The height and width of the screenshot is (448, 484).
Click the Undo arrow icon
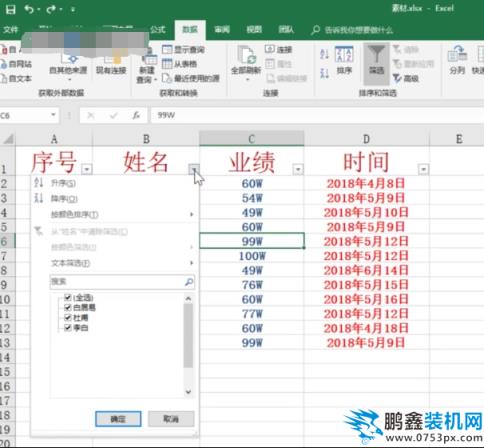[29, 9]
